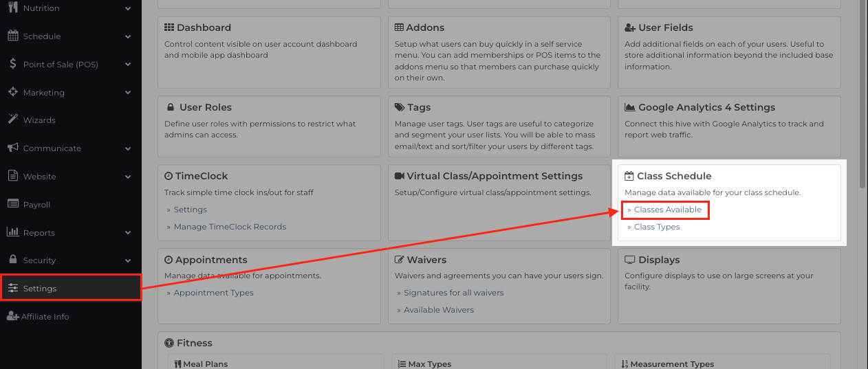Click the Class Schedule calendar-plus icon
The width and height of the screenshot is (868, 369).
click(x=629, y=176)
